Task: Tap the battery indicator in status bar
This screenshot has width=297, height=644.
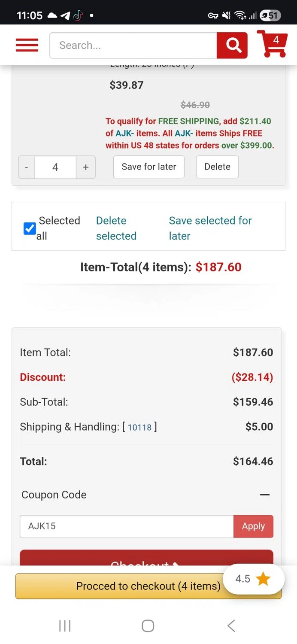Action: tap(270, 16)
